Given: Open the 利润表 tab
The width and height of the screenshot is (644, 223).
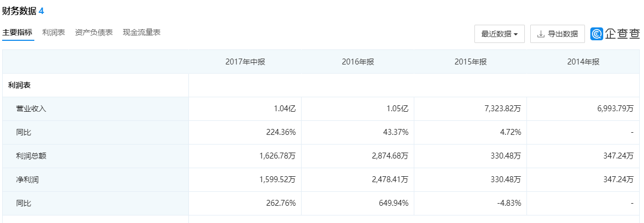Looking at the screenshot, I should pos(54,33).
